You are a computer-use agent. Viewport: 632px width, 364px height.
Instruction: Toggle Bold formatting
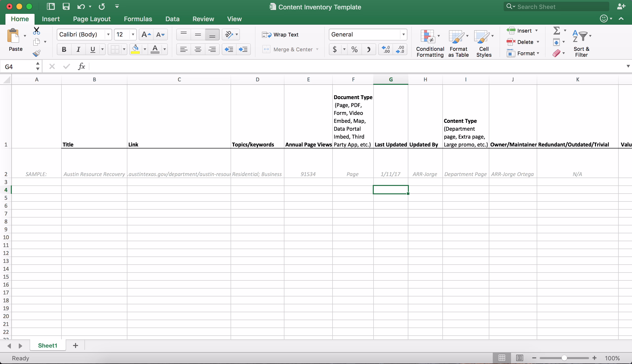[x=64, y=49]
